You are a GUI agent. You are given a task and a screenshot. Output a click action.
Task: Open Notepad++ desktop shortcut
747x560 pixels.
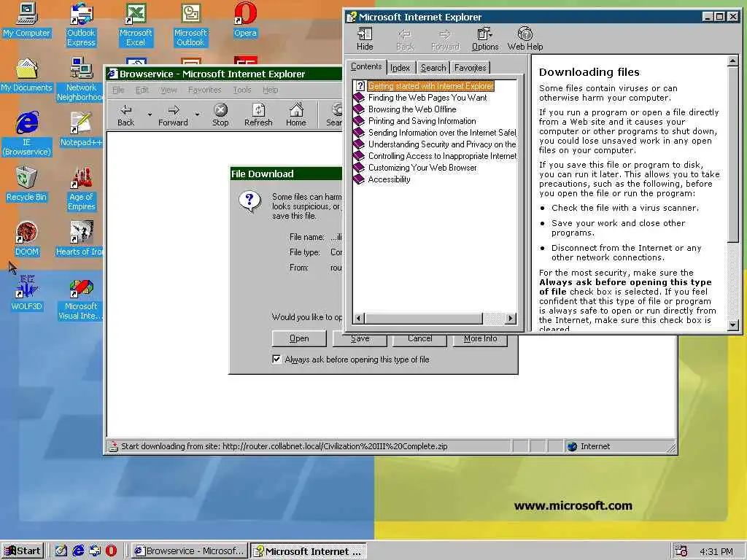[81, 130]
